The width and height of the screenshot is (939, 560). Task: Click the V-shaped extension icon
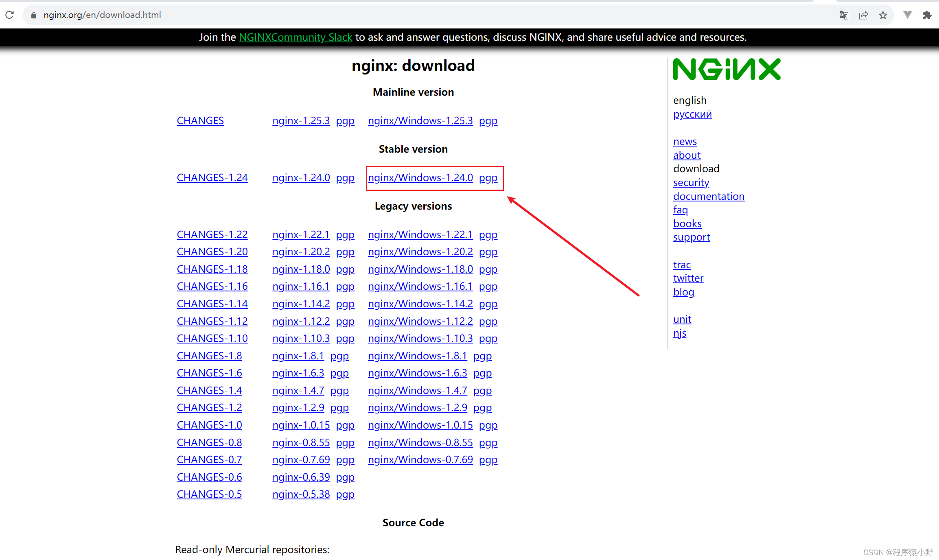click(907, 15)
